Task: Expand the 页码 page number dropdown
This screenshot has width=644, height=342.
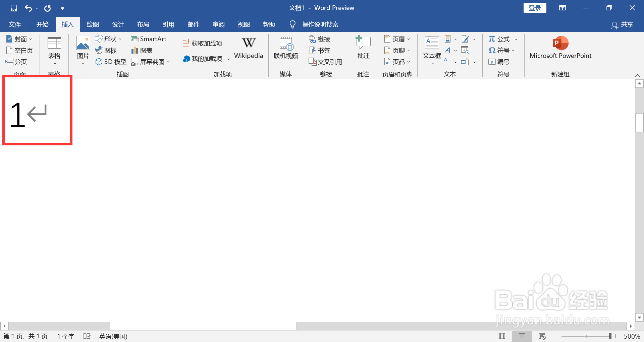Action: coord(409,62)
